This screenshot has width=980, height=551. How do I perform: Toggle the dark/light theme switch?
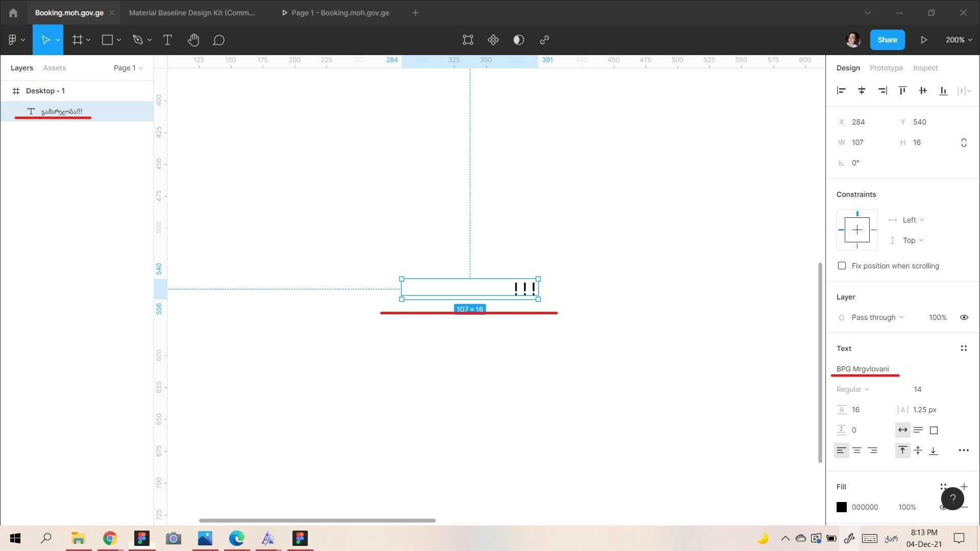[x=518, y=39]
